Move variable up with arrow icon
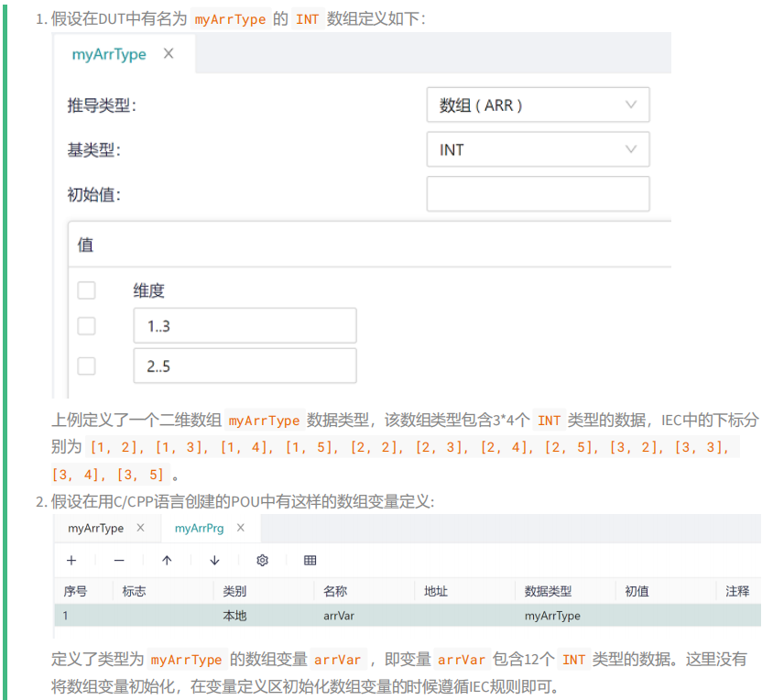 167,561
